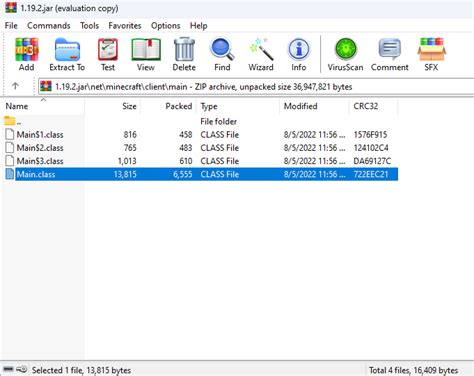
Task: Open the Tools menu
Action: click(89, 26)
